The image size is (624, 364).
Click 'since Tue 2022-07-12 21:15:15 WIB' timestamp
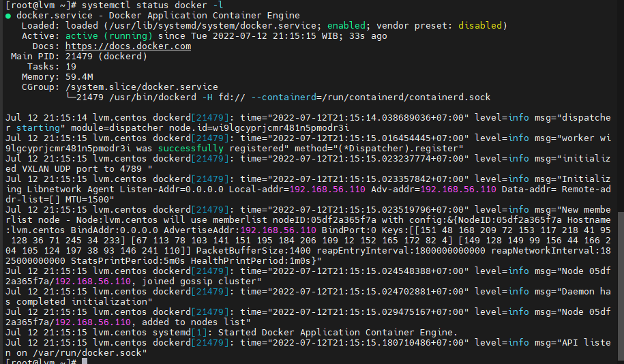coord(251,36)
